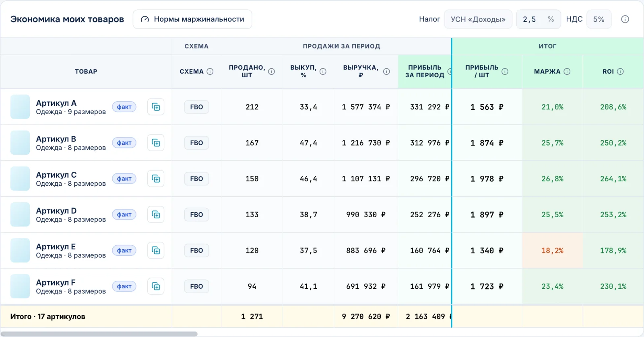Click the факт badge for Артикул E

tap(124, 251)
